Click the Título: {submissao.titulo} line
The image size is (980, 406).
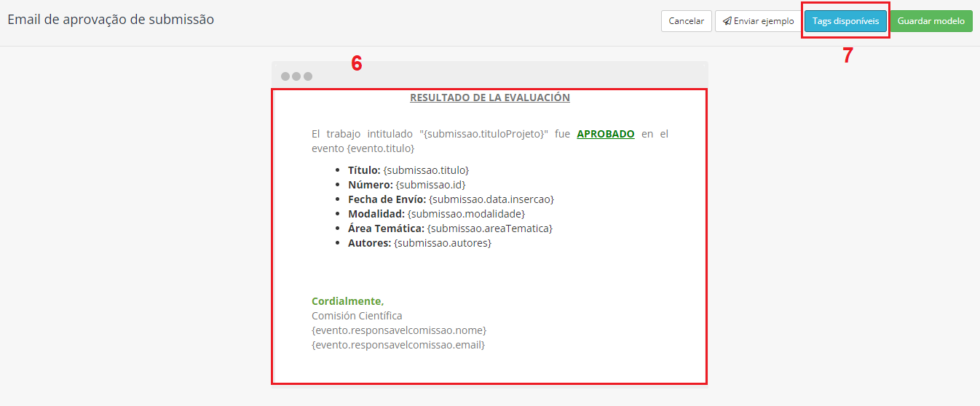click(408, 170)
